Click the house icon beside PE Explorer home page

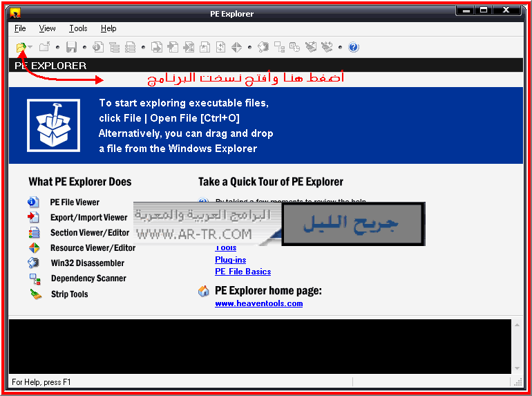(x=204, y=291)
